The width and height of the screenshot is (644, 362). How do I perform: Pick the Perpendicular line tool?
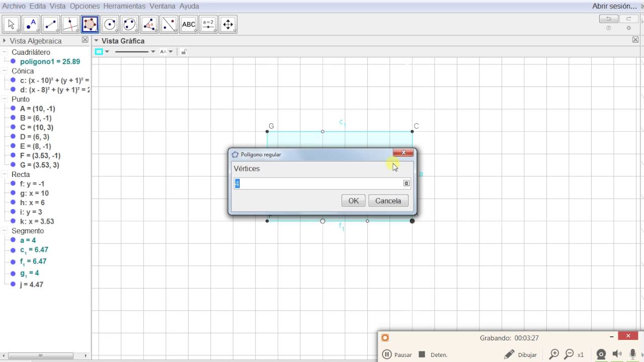(x=70, y=24)
